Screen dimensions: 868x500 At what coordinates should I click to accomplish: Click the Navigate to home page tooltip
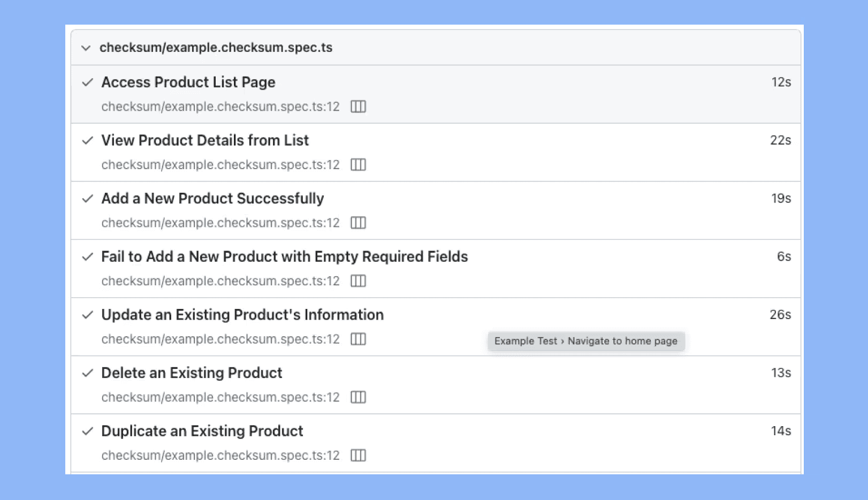585,341
